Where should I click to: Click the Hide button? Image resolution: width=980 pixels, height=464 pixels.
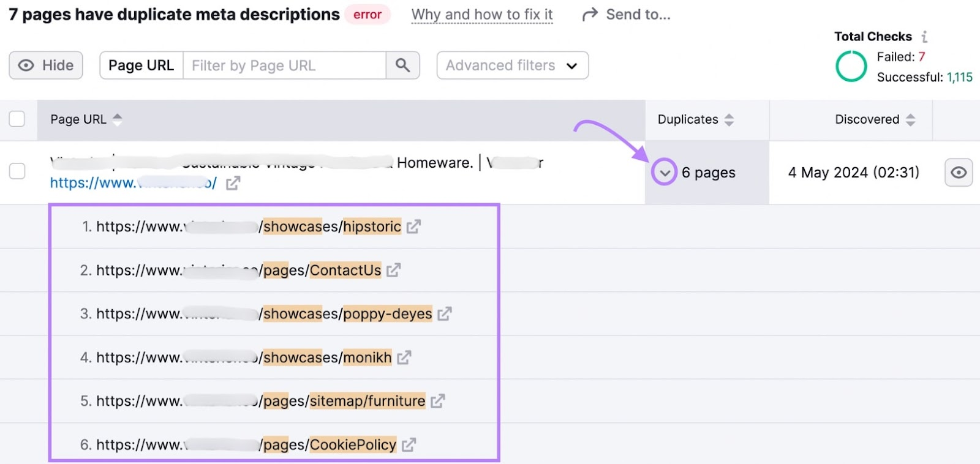(x=46, y=65)
